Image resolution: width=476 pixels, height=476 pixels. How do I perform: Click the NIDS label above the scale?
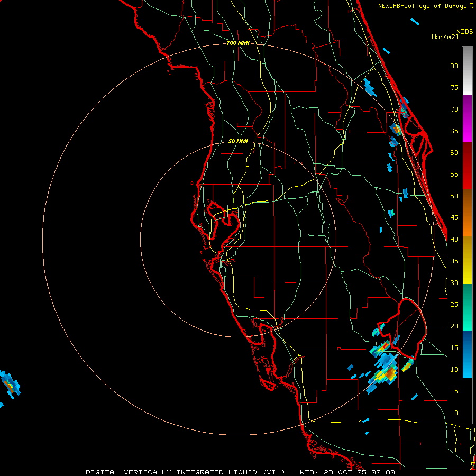pos(465,32)
